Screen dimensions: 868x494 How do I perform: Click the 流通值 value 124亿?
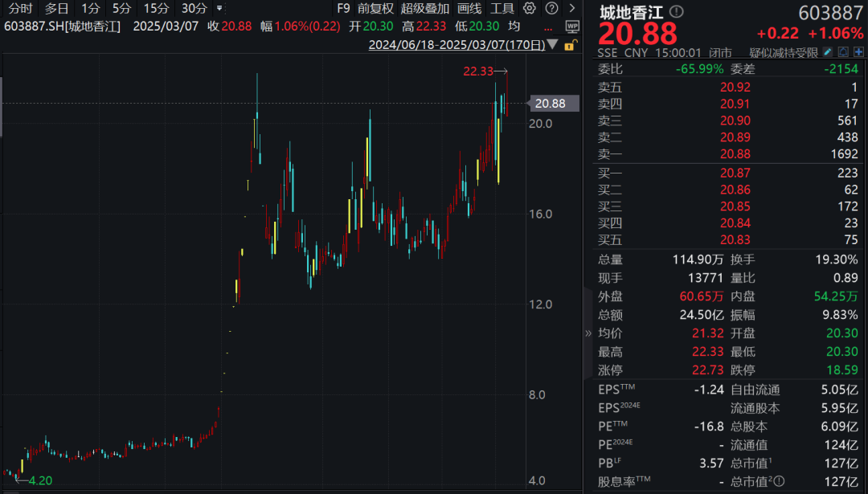[841, 445]
